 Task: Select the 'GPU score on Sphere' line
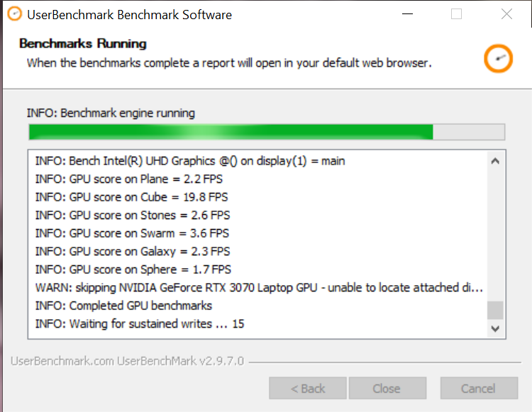pos(133,269)
